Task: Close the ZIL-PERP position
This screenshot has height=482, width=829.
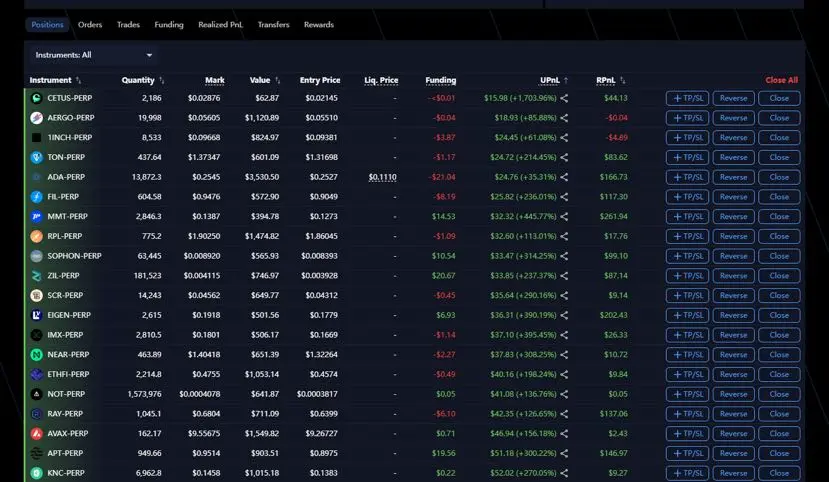Action: click(x=779, y=276)
